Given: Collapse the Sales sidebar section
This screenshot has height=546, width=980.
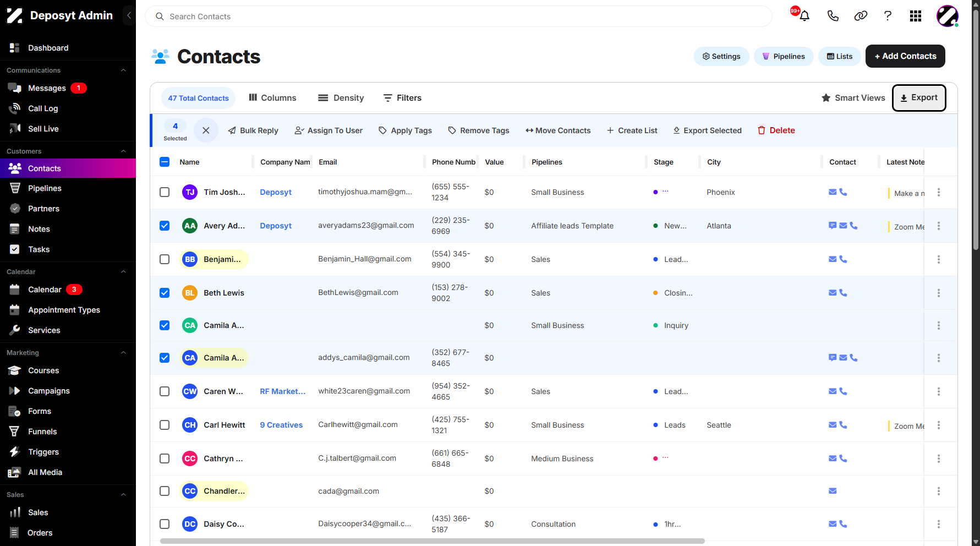Looking at the screenshot, I should tap(123, 495).
